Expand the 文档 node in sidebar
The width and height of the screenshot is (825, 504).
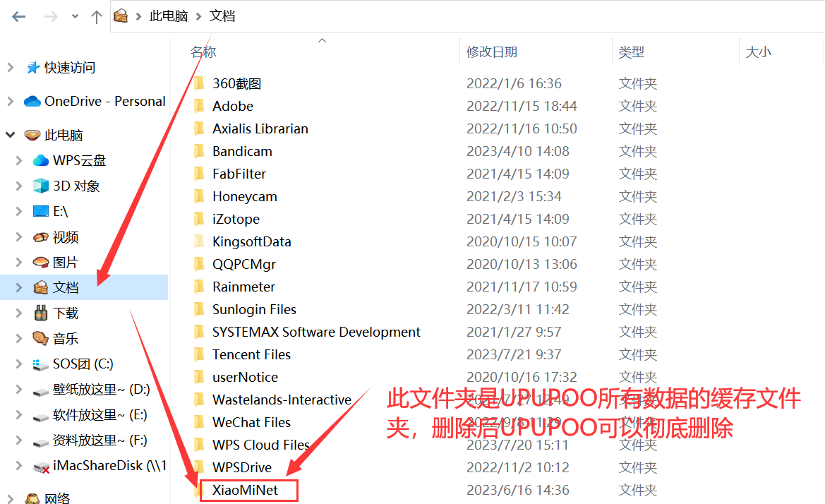click(19, 288)
